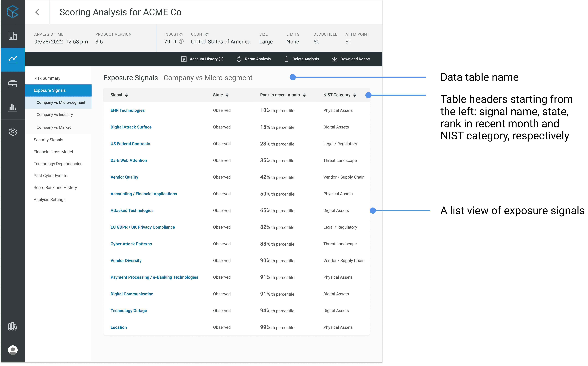This screenshot has height=366, width=588.
Task: Open the Past Cyber Events section
Action: coord(50,176)
